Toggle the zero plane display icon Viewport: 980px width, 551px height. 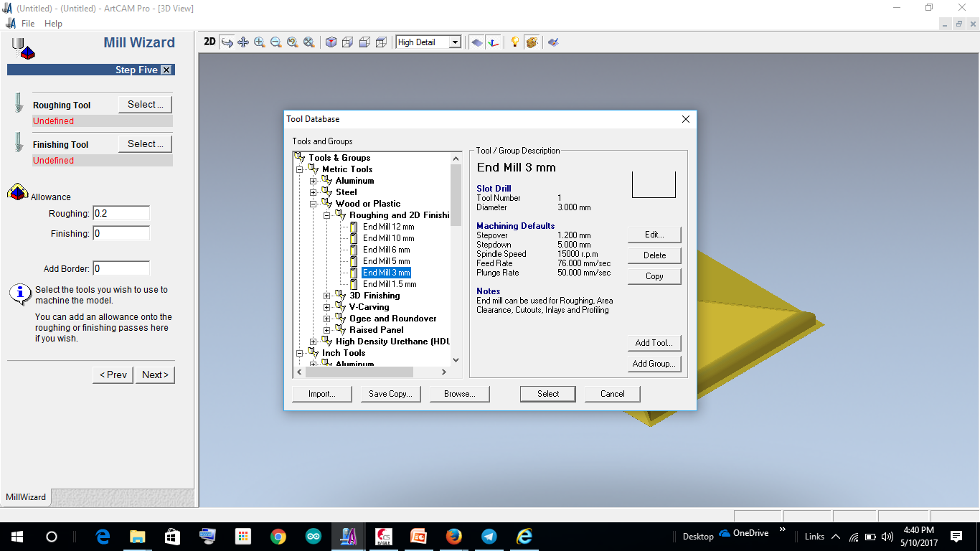point(476,42)
